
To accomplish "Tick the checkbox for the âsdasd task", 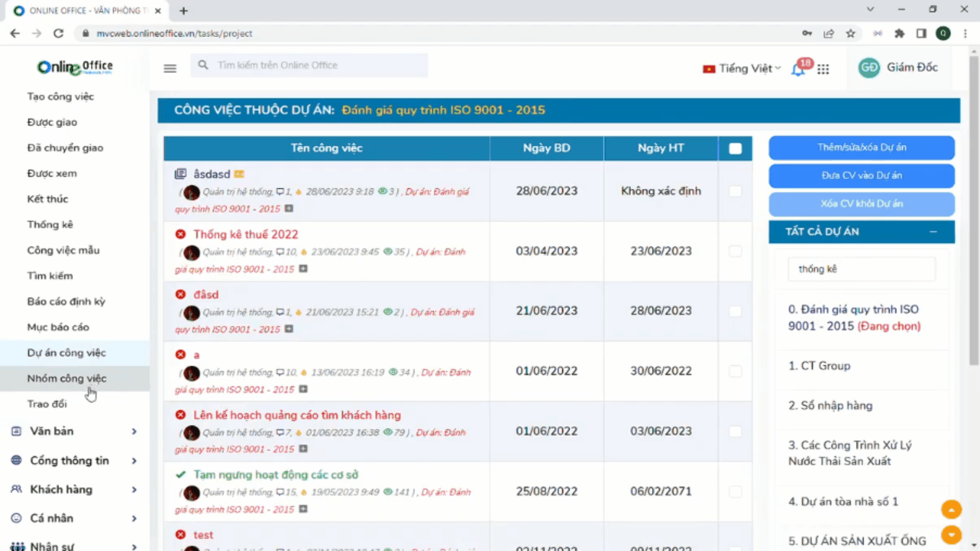I will pyautogui.click(x=735, y=191).
